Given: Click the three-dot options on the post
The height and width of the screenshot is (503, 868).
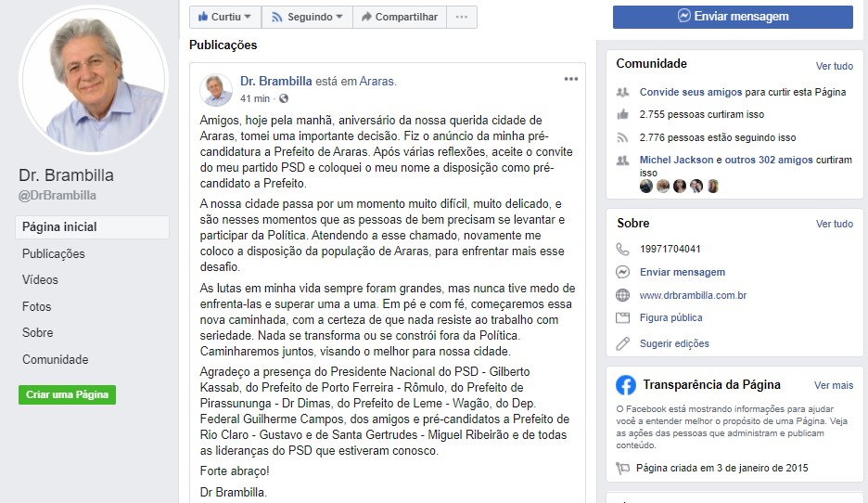Looking at the screenshot, I should pyautogui.click(x=570, y=79).
